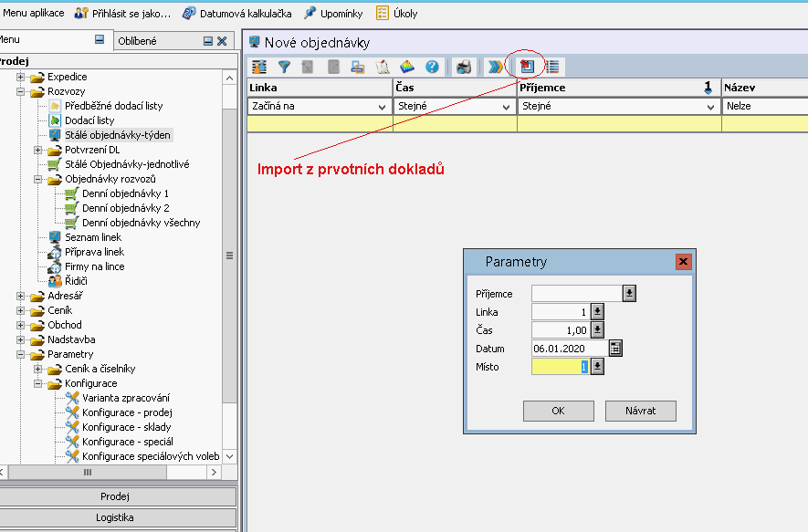
Task: Click the Návrat button
Action: click(x=641, y=411)
